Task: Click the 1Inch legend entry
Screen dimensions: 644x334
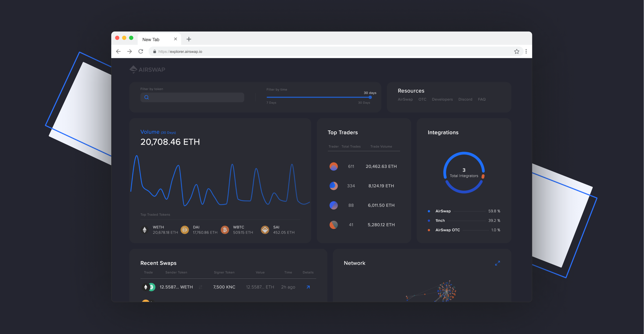Action: pos(464,221)
